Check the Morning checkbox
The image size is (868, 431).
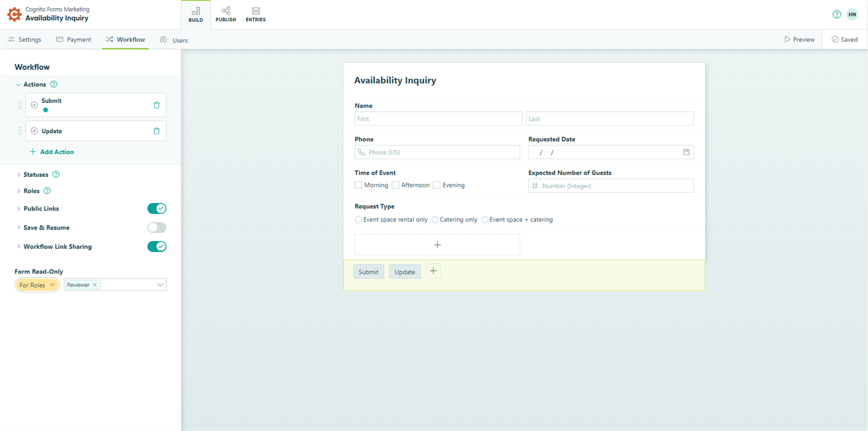coord(358,185)
